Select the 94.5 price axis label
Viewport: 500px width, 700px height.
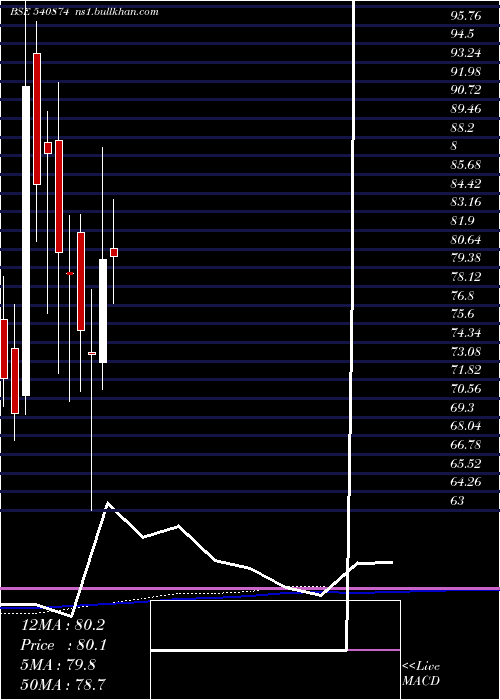[462, 34]
